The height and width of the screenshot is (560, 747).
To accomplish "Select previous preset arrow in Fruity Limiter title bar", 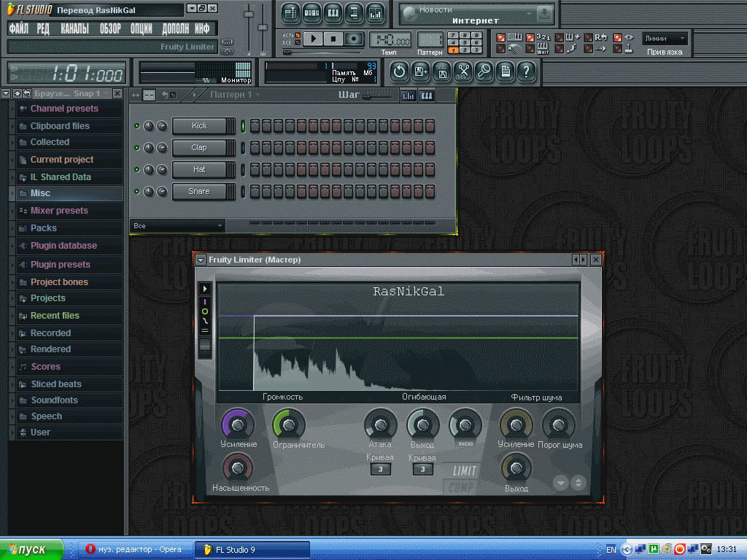I will click(576, 260).
